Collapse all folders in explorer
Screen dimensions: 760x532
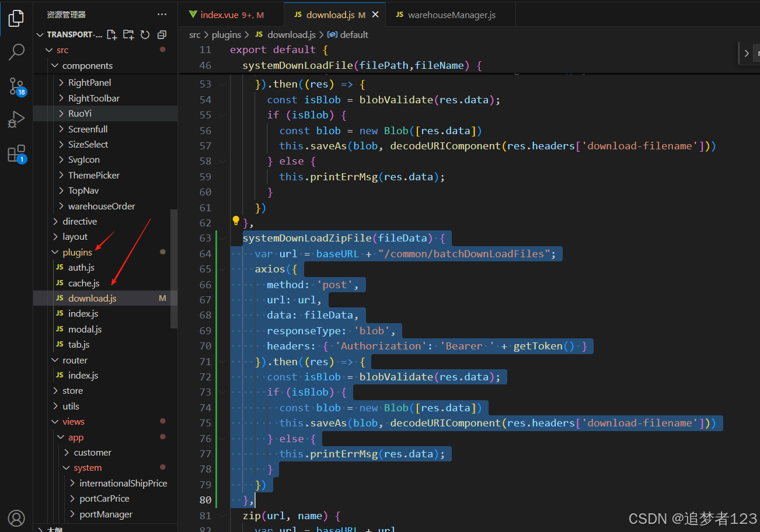coord(162,34)
